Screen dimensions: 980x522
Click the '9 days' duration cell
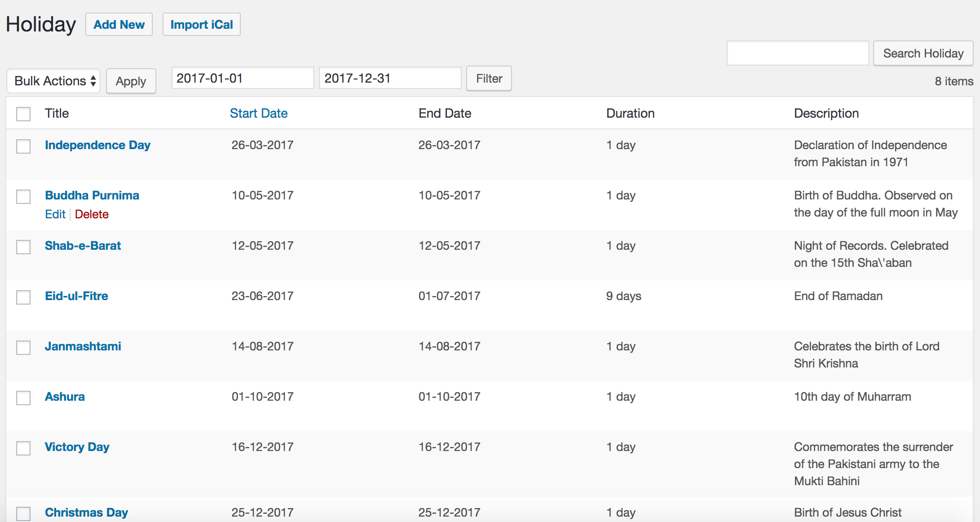(x=623, y=296)
